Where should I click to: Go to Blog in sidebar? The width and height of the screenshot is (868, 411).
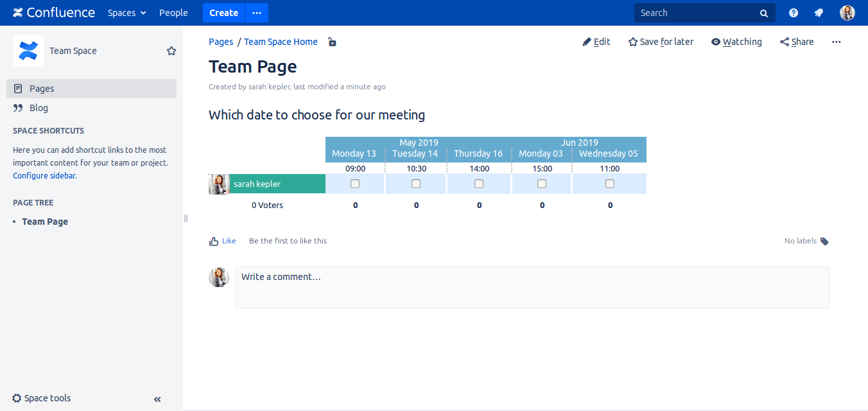(x=39, y=108)
